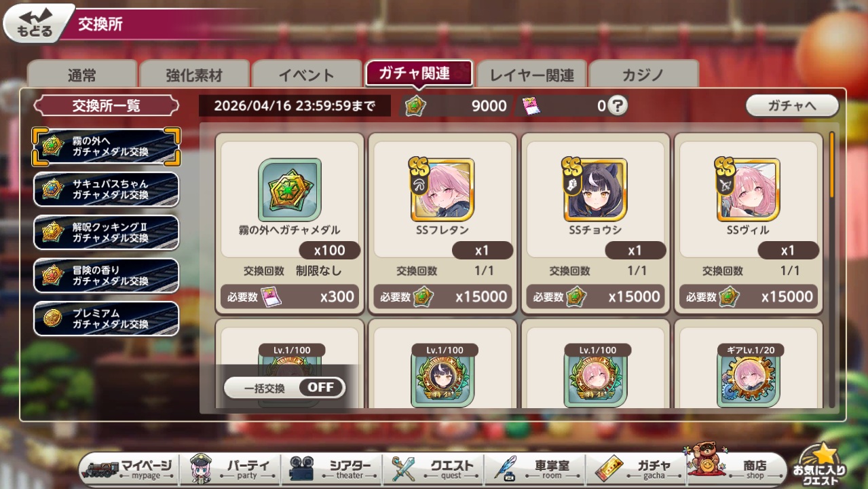Click the help question mark icon
The width and height of the screenshot is (868, 489).
[617, 105]
